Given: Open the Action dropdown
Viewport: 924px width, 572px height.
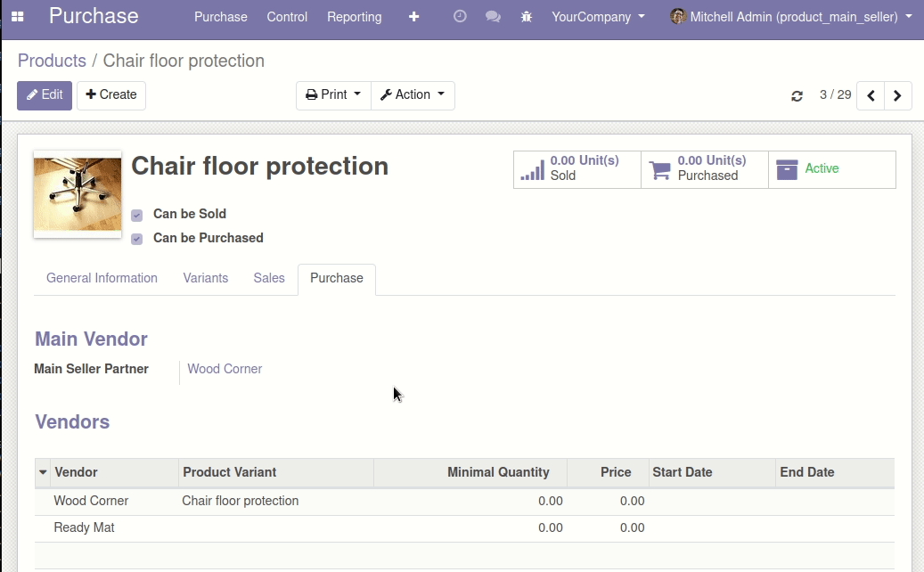Looking at the screenshot, I should (413, 95).
